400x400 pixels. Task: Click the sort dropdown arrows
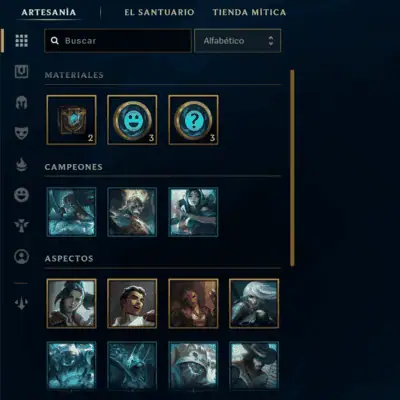click(x=271, y=41)
